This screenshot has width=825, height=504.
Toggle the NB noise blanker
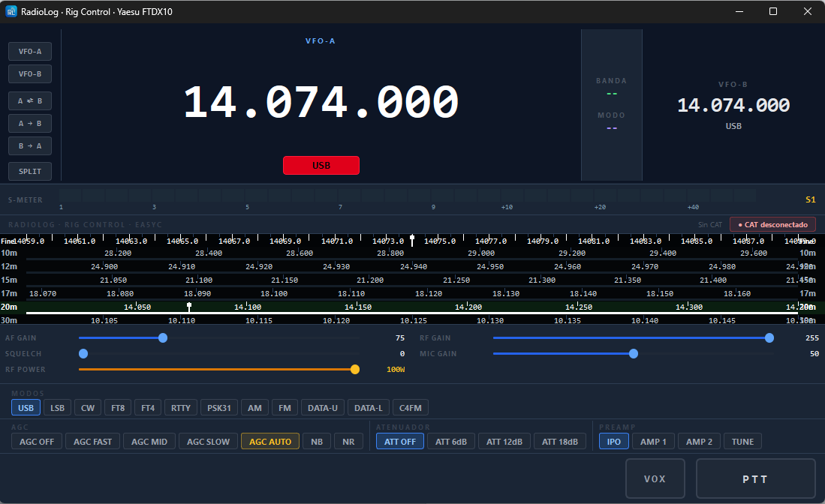pyautogui.click(x=317, y=442)
